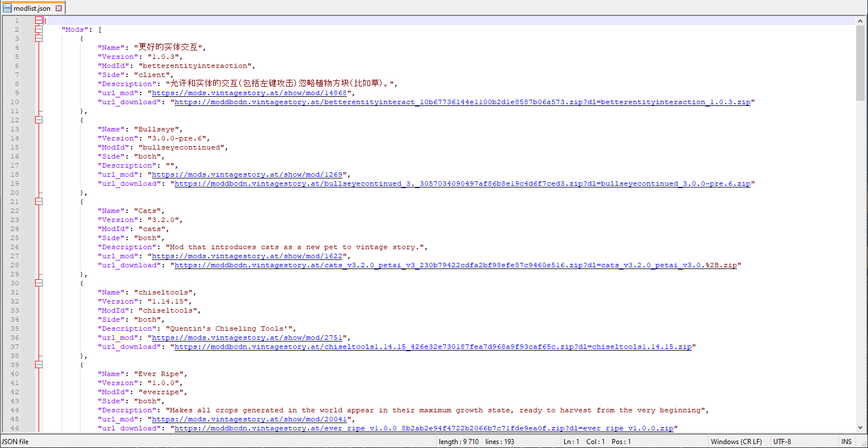Click the vertical scrollbar up arrow
The width and height of the screenshot is (868, 448).
pos(861,20)
